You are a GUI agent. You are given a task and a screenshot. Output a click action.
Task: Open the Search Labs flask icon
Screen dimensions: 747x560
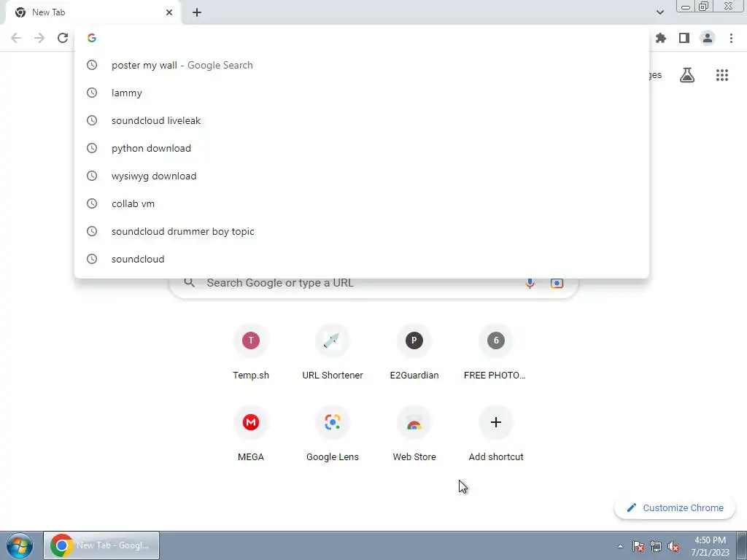pos(687,75)
